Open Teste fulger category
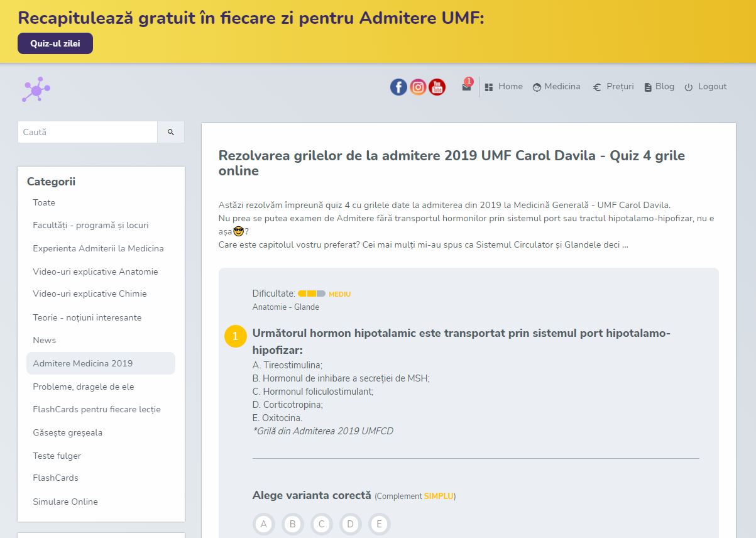756x538 pixels. (x=57, y=456)
